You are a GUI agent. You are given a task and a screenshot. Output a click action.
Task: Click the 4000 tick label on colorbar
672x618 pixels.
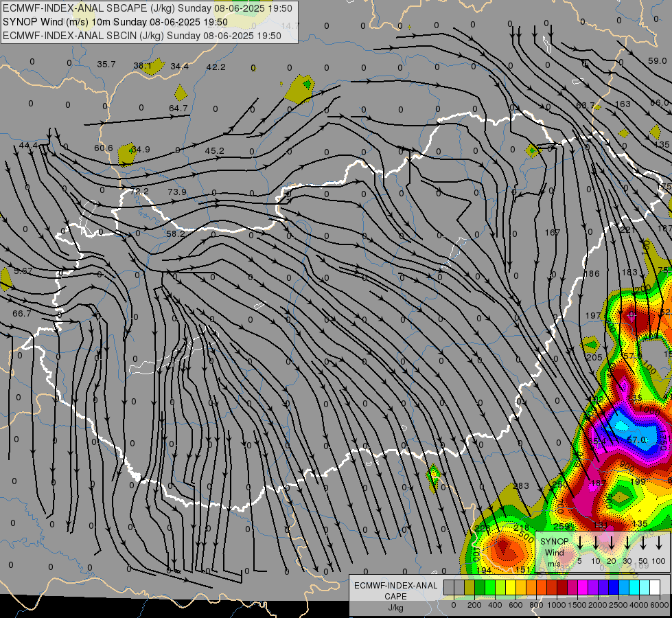click(x=639, y=605)
